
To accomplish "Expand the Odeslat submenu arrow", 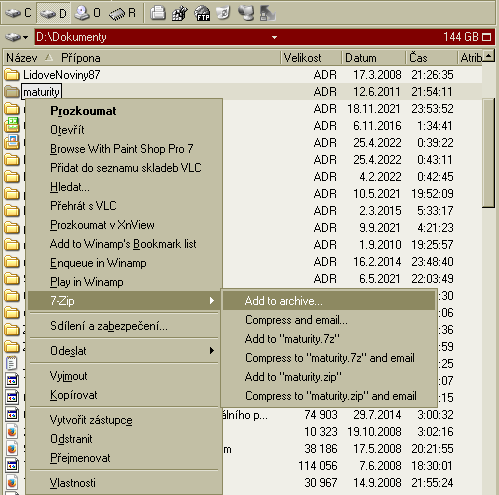I will click(x=212, y=351).
